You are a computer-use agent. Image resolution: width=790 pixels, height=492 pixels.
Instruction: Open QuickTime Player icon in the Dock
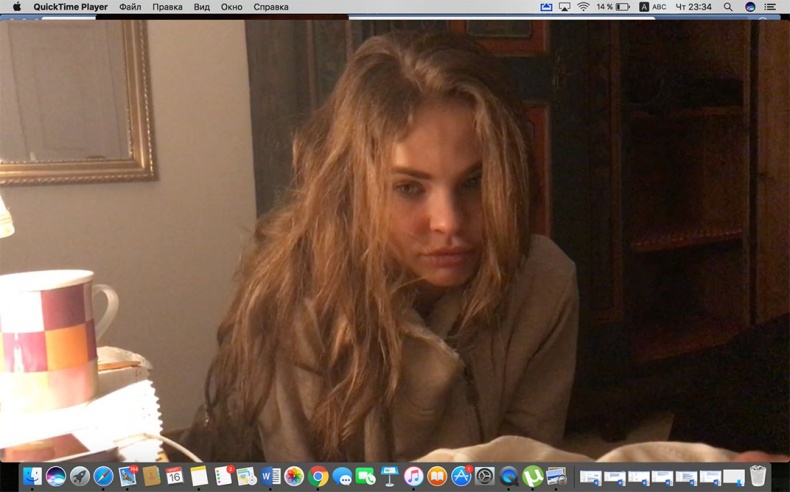click(509, 477)
